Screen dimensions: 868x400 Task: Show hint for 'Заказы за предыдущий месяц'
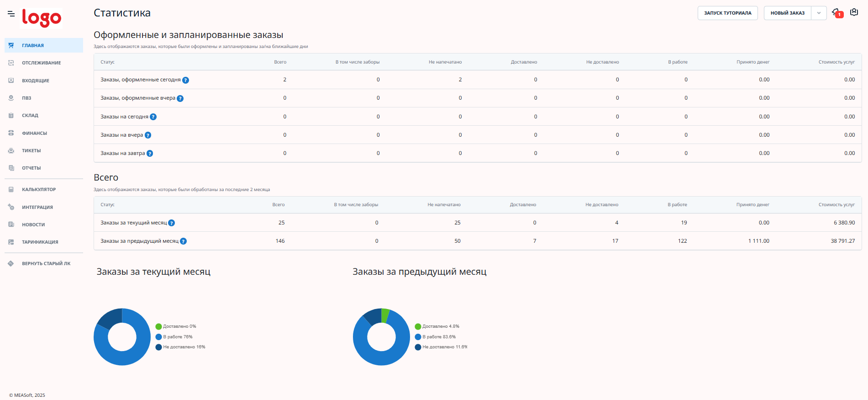point(184,241)
